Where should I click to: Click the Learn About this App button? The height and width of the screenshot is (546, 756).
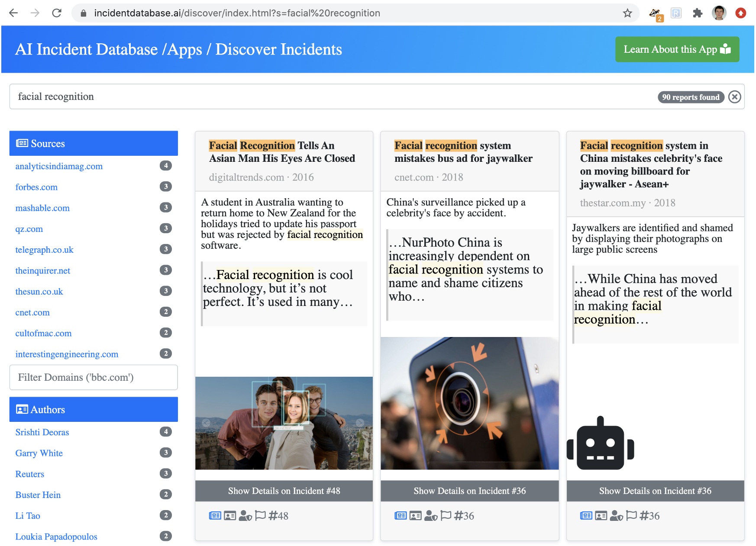(x=677, y=49)
